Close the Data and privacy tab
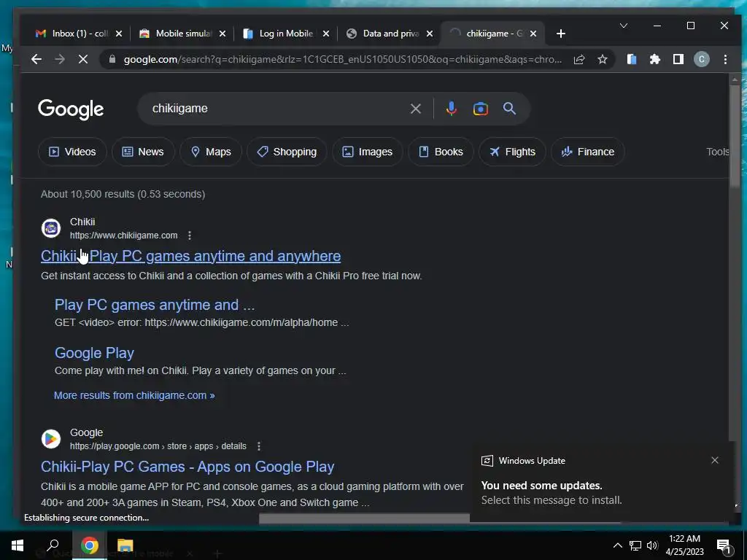 [430, 34]
